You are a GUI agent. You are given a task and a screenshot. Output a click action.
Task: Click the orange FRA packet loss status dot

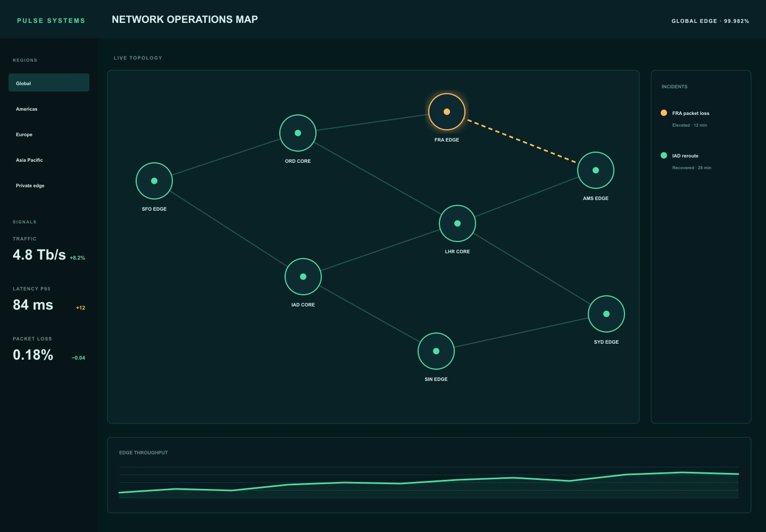click(x=664, y=113)
